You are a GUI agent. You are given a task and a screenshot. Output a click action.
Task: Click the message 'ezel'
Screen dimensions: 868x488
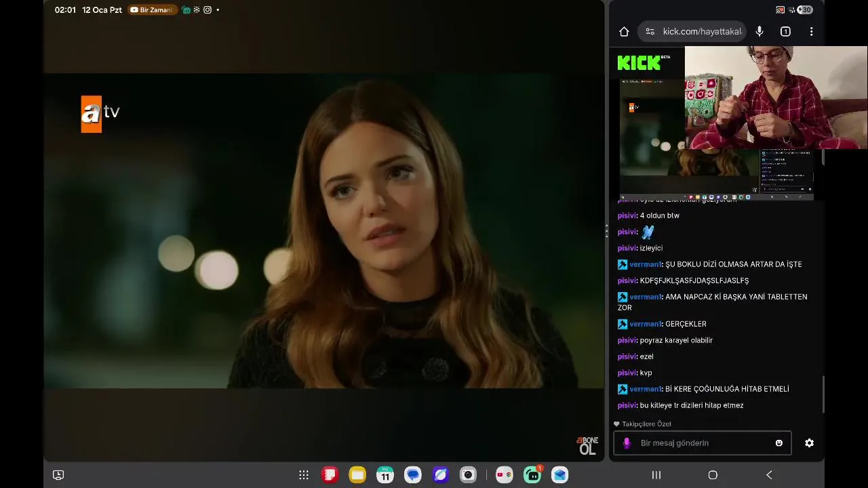647,357
